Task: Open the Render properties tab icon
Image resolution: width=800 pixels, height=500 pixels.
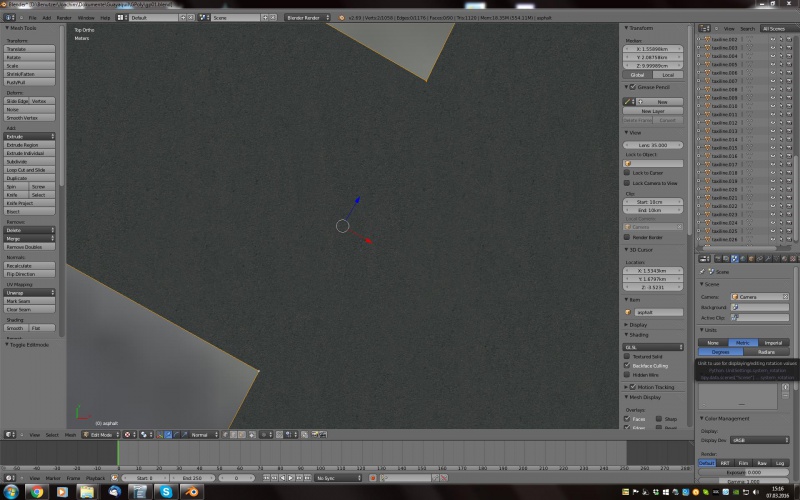Action: 717,259
